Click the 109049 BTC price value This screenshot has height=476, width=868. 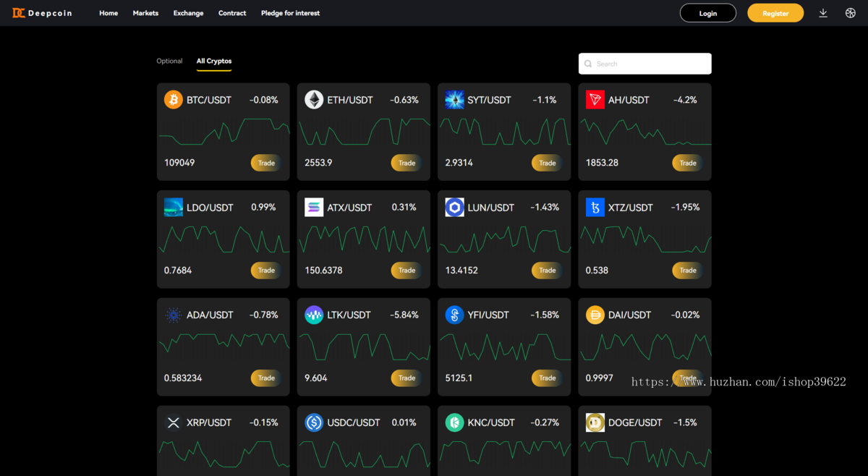(179, 163)
